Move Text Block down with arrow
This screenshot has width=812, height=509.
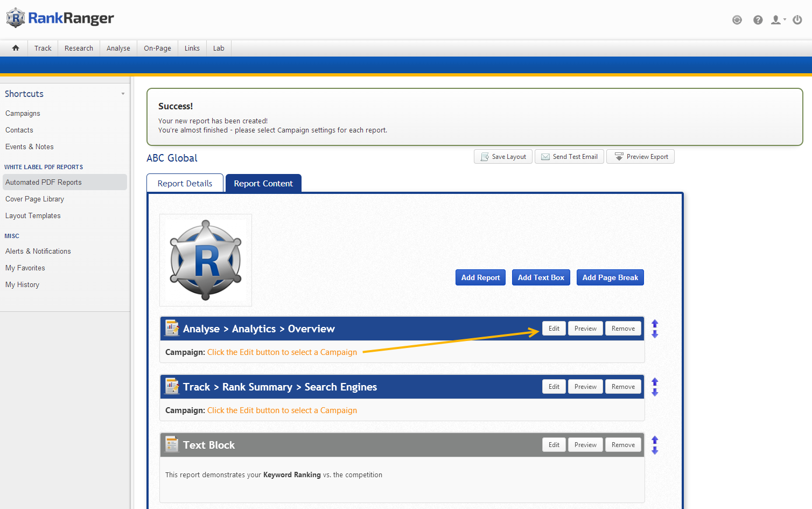[655, 451]
